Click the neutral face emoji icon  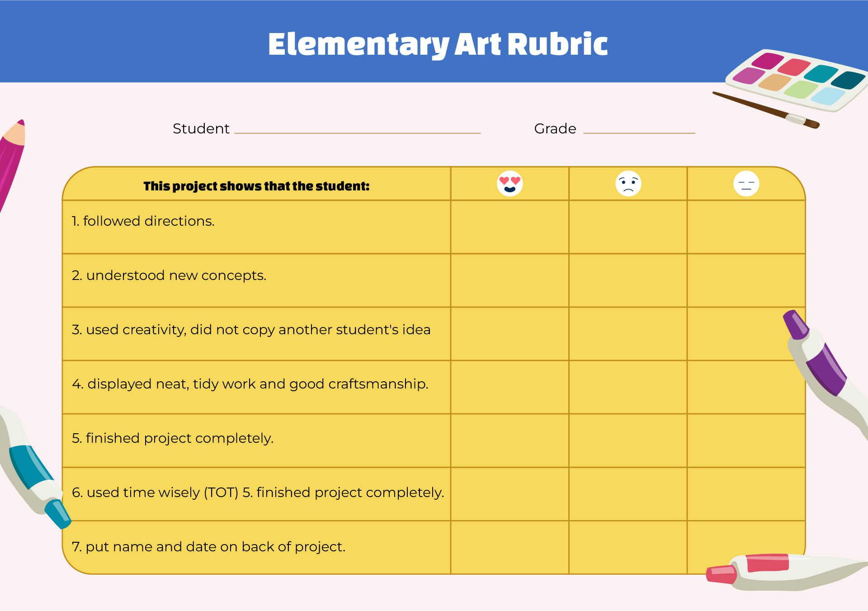click(746, 184)
